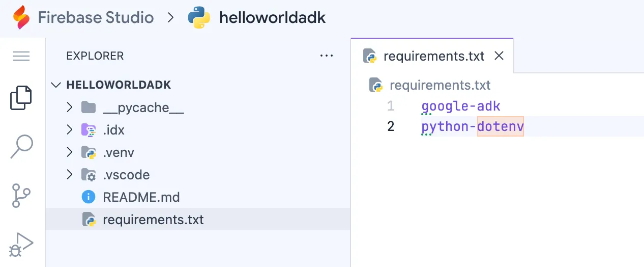Click the .idx folder icon

pos(89,130)
